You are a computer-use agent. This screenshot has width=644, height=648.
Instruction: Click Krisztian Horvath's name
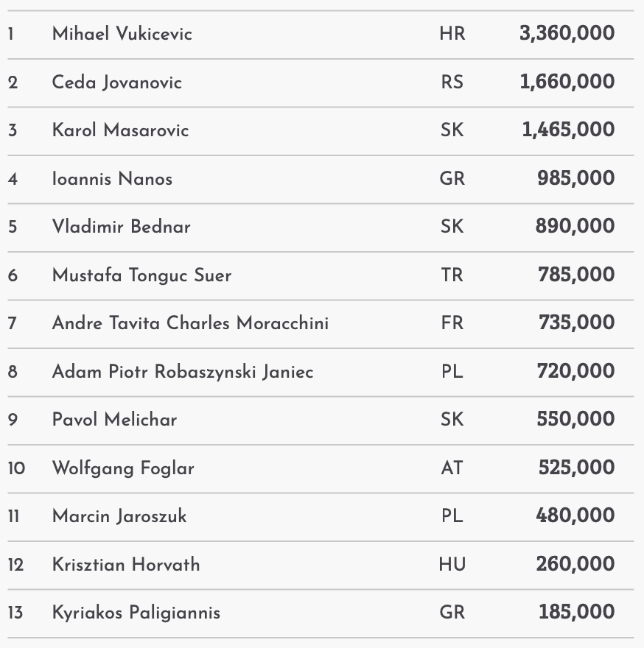click(126, 565)
